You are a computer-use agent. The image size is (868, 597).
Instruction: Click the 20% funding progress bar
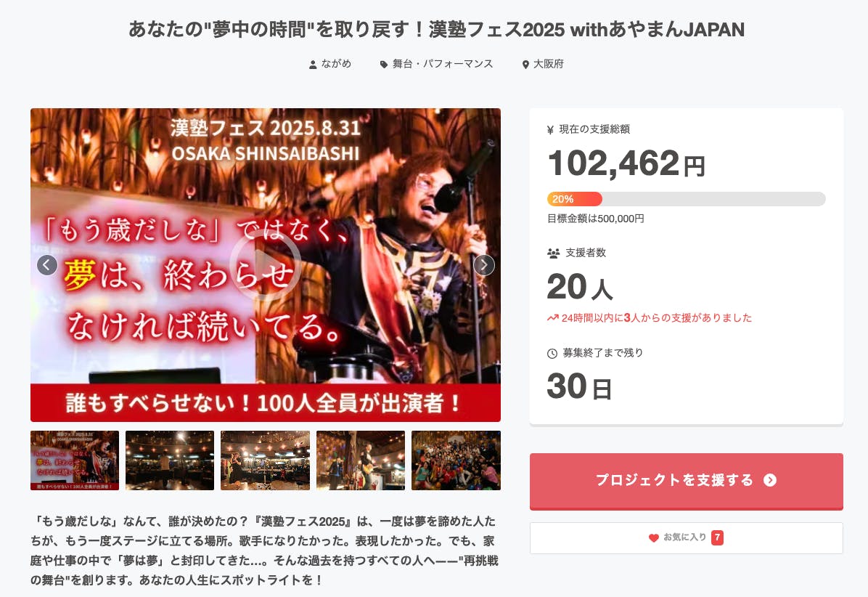686,199
